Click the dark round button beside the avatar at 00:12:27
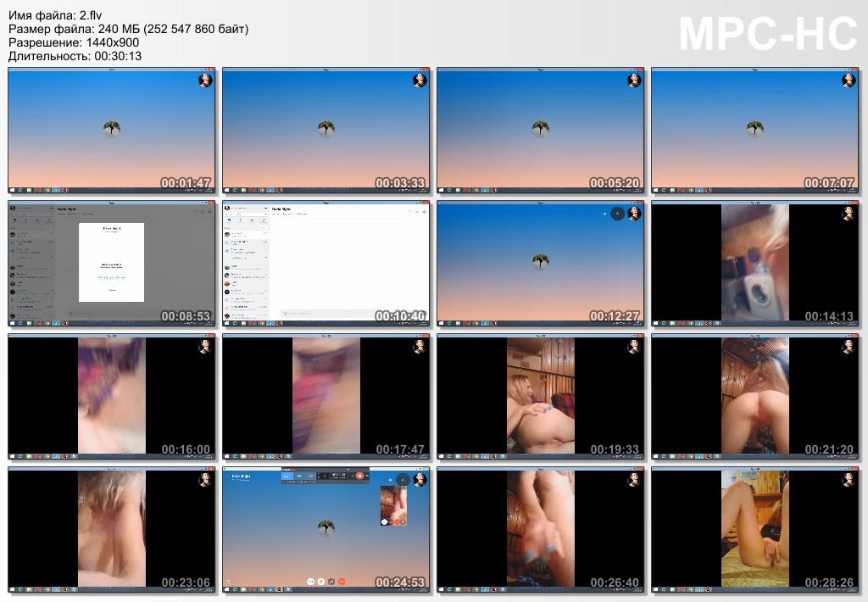868x602 pixels. [x=617, y=214]
